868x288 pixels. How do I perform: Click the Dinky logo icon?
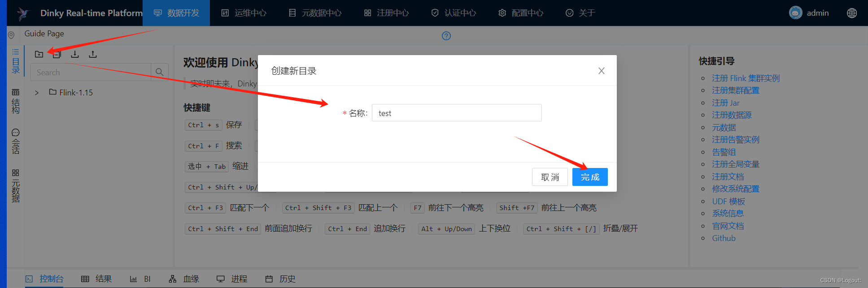tap(23, 13)
